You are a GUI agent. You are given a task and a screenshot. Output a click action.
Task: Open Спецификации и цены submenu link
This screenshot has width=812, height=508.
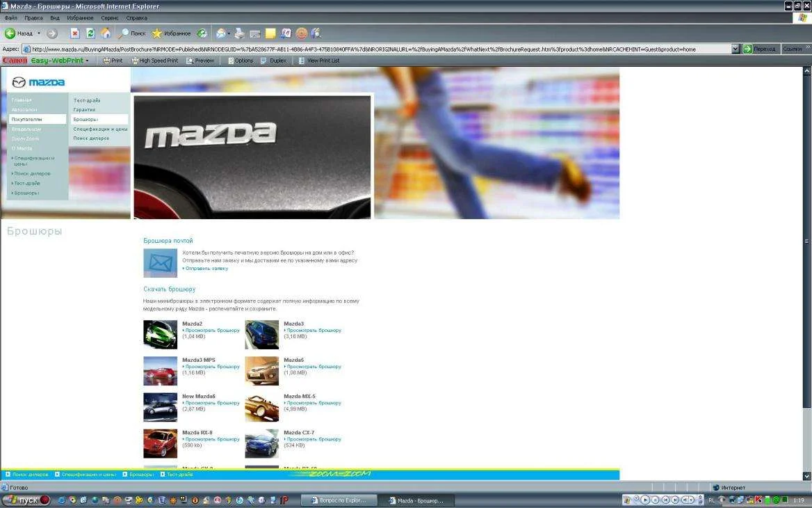pyautogui.click(x=101, y=129)
